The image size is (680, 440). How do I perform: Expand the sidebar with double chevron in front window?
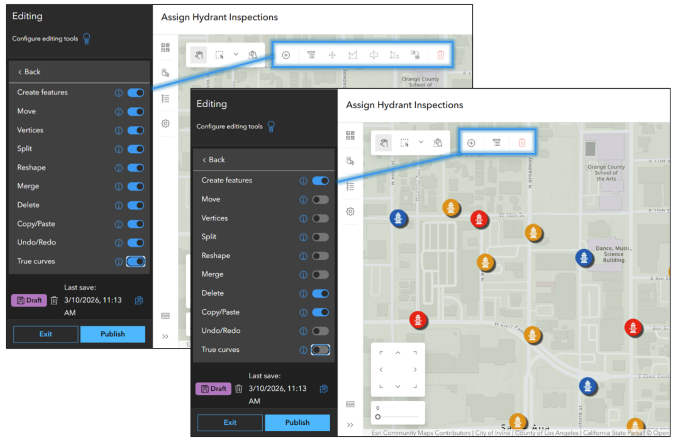(x=350, y=425)
